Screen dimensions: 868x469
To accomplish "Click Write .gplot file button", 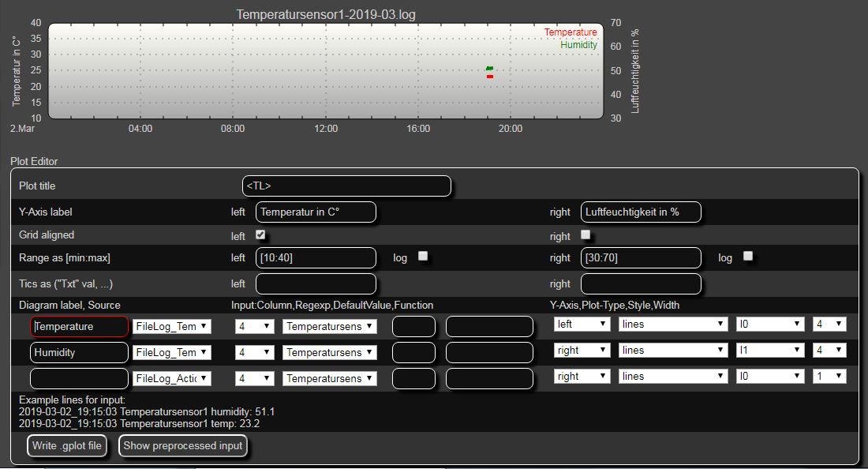I will 67,445.
